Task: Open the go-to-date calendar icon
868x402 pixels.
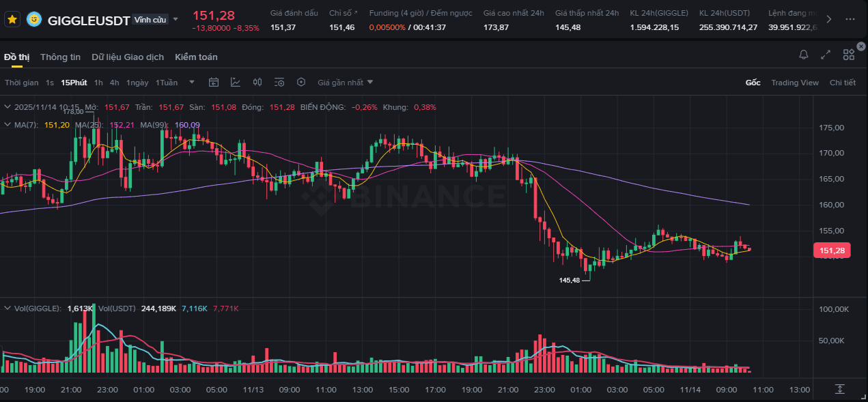Action: 214,83
